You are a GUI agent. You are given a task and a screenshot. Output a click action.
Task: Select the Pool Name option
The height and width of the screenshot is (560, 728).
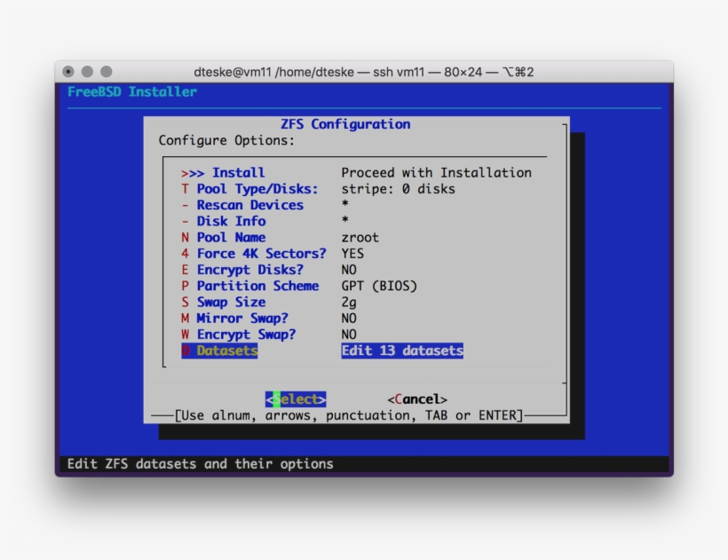(x=231, y=238)
